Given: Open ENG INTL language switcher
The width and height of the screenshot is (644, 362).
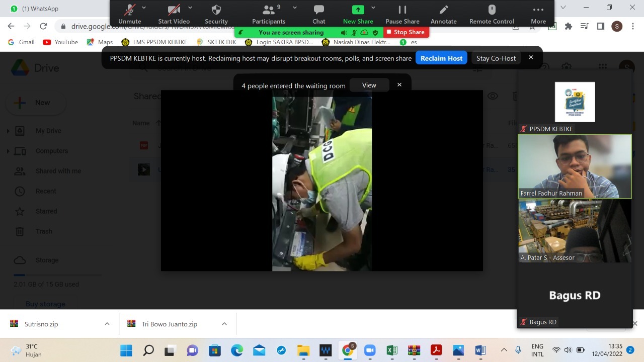Looking at the screenshot, I should pyautogui.click(x=537, y=350).
